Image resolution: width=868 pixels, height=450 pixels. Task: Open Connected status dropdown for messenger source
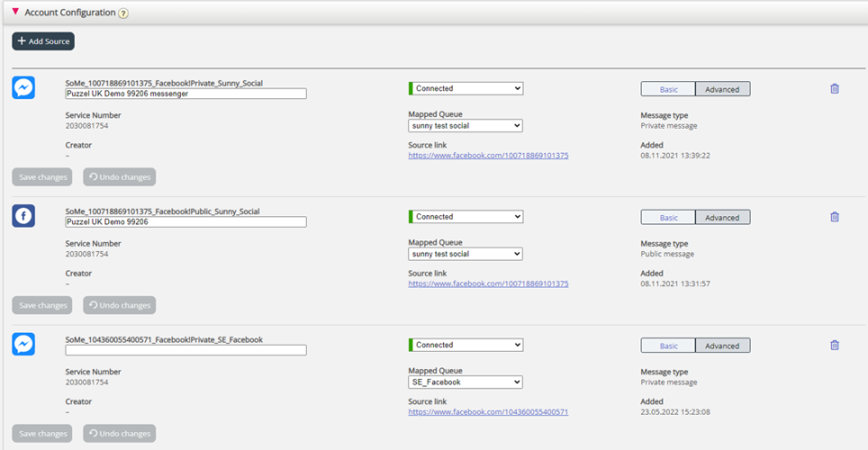click(x=466, y=88)
